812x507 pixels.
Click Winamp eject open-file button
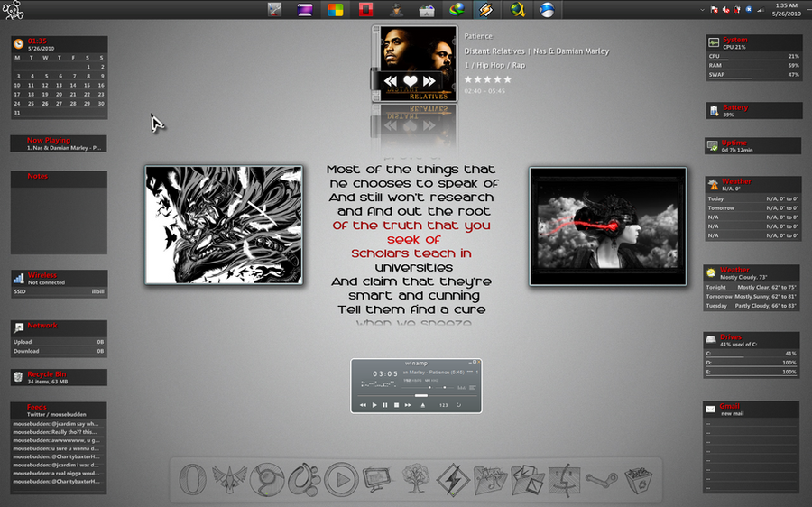422,405
